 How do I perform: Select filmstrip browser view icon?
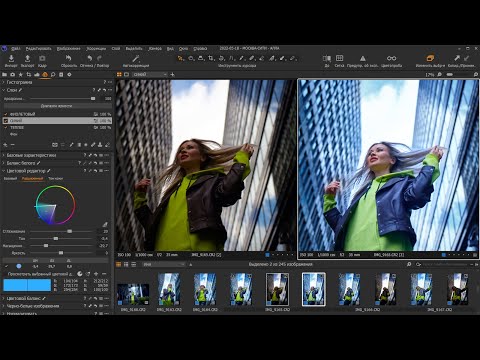tap(118, 264)
